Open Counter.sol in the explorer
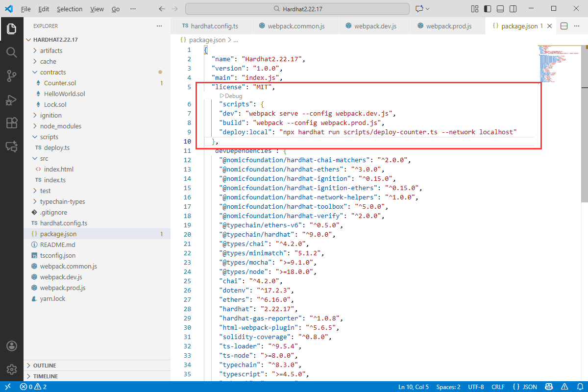 (x=60, y=83)
